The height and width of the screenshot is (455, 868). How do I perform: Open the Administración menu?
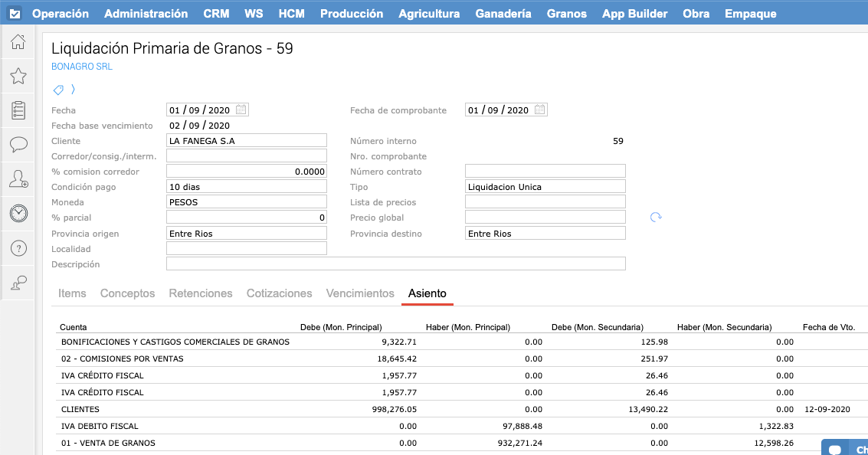pyautogui.click(x=146, y=14)
